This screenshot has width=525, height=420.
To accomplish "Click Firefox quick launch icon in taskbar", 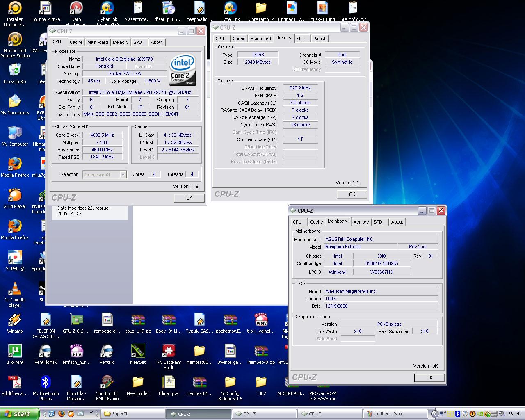I will pos(62,414).
